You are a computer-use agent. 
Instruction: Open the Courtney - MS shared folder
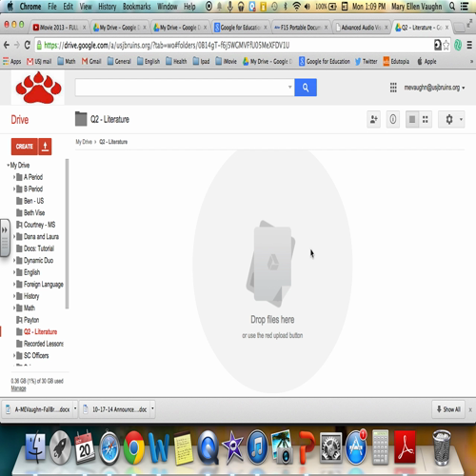35,225
